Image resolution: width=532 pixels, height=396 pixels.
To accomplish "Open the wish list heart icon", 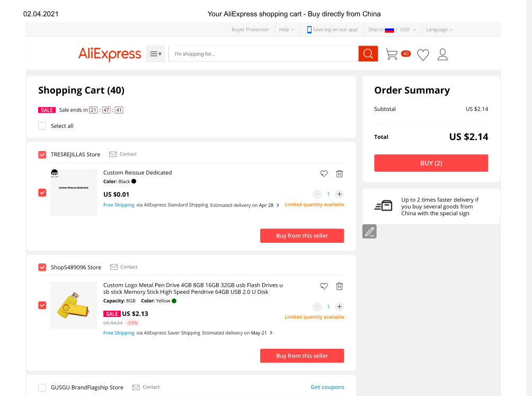I will [423, 55].
